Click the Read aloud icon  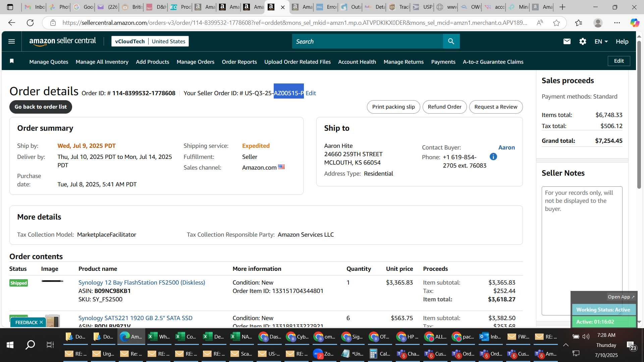[x=540, y=23]
